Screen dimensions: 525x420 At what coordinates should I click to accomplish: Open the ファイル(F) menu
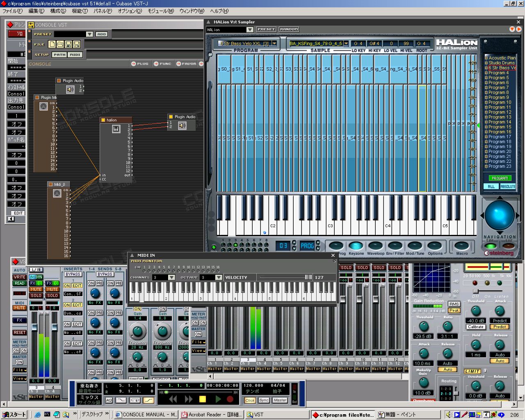[13, 11]
